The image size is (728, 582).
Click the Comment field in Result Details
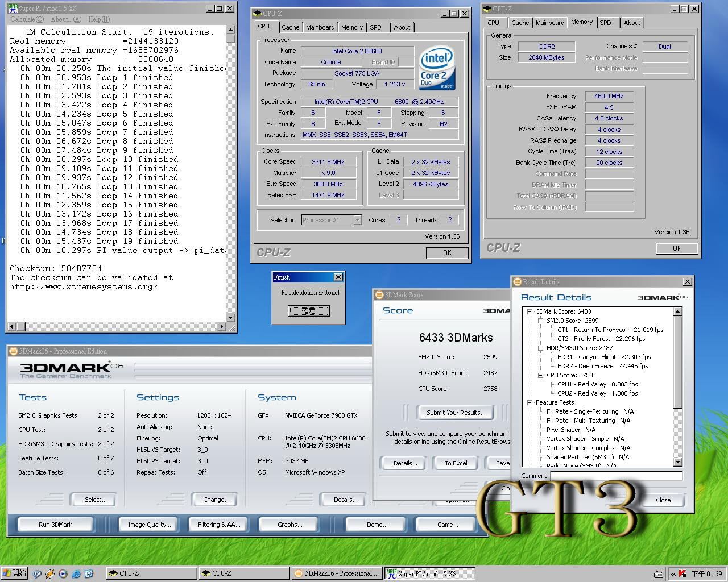point(617,476)
